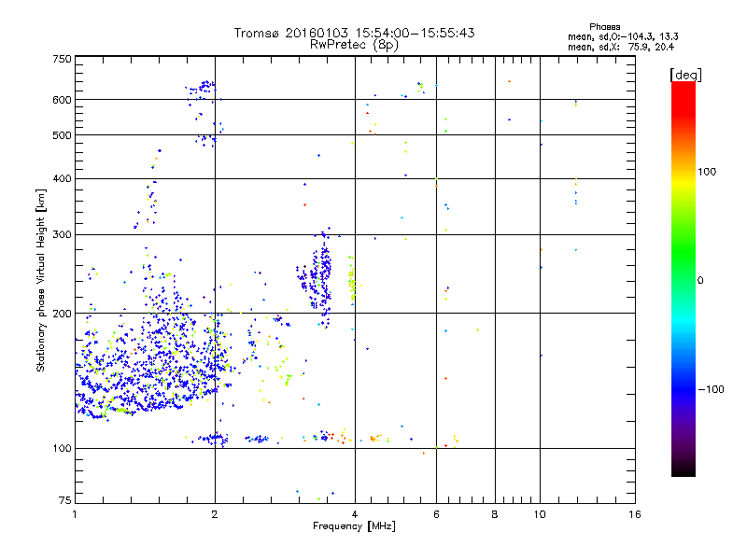Click the y-axis label '75'
Screen dimensions: 747x560
pos(65,500)
